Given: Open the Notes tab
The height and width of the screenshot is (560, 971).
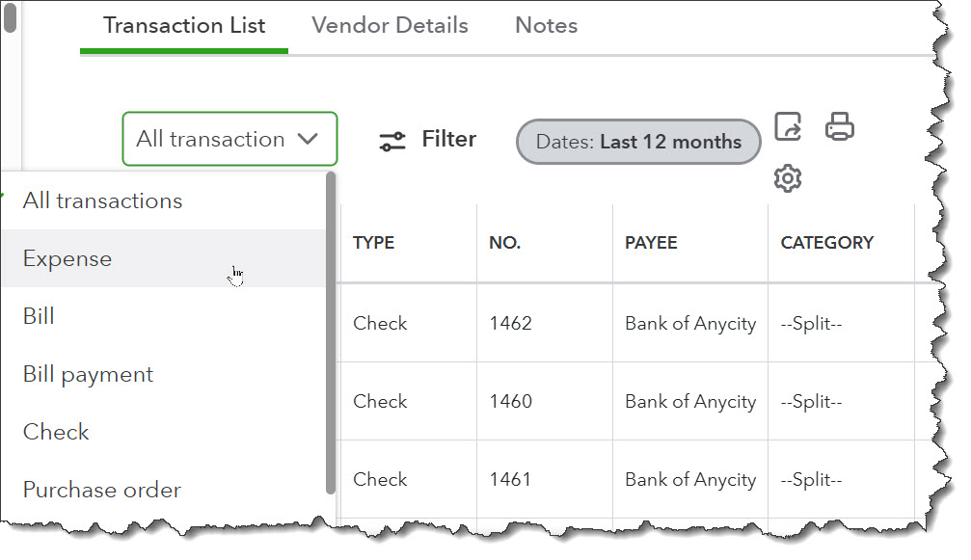Looking at the screenshot, I should 546,25.
